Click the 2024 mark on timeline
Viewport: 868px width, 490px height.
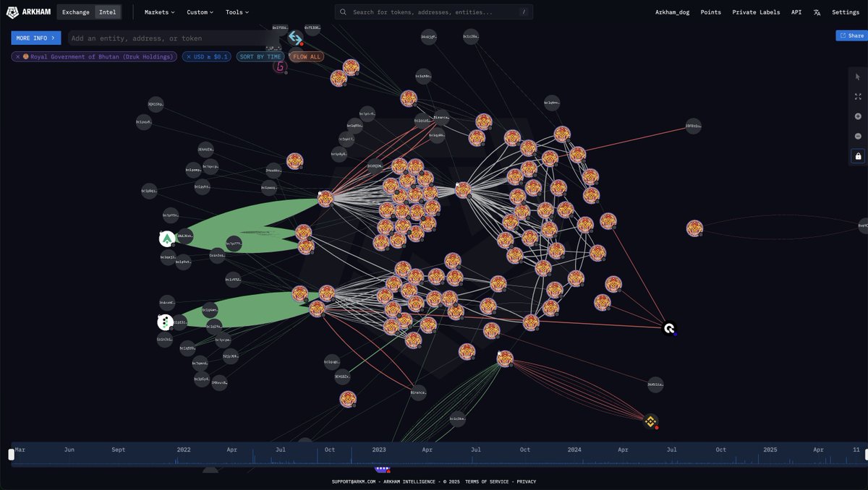coord(574,450)
